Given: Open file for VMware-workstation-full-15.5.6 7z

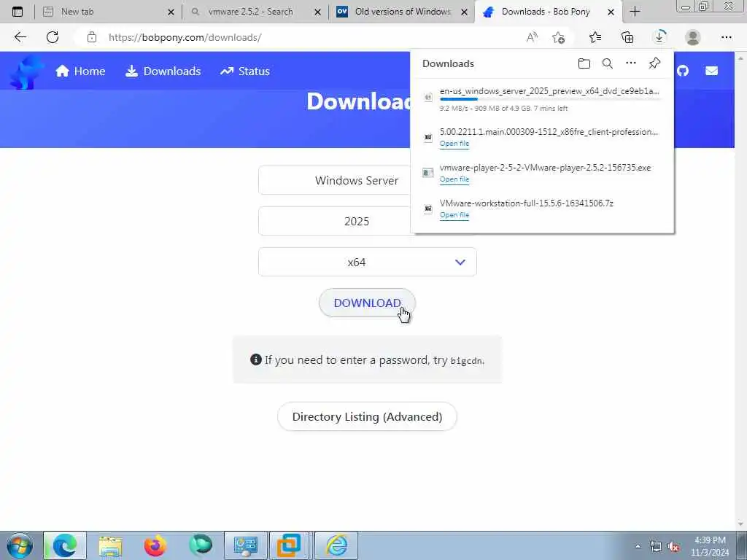Looking at the screenshot, I should 454,215.
